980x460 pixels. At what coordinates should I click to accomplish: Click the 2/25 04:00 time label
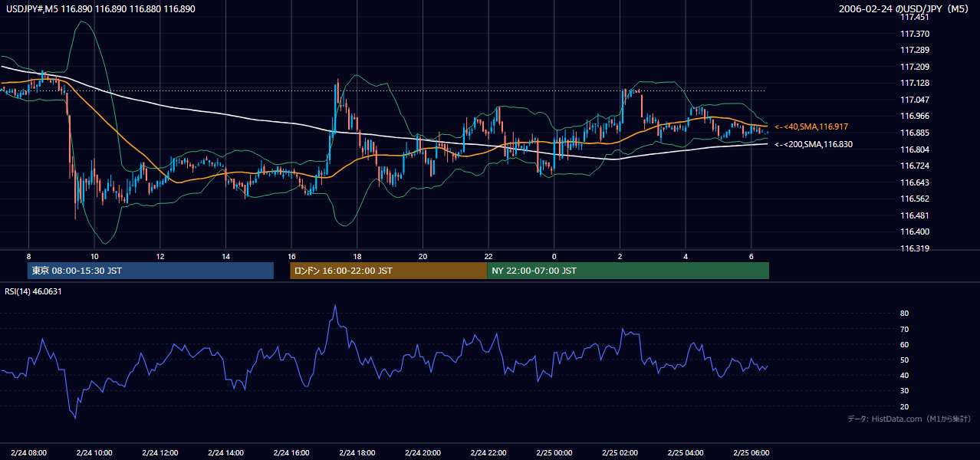click(x=686, y=452)
